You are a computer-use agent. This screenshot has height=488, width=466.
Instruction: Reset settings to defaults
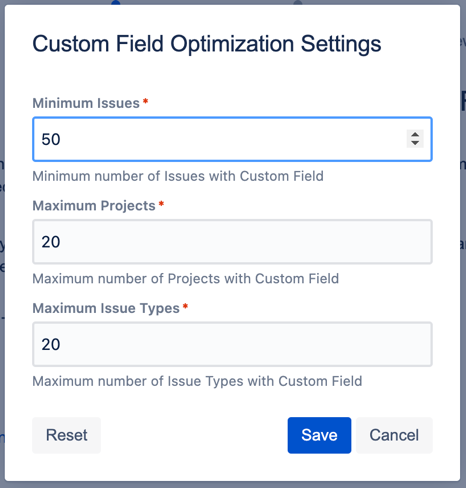[67, 435]
